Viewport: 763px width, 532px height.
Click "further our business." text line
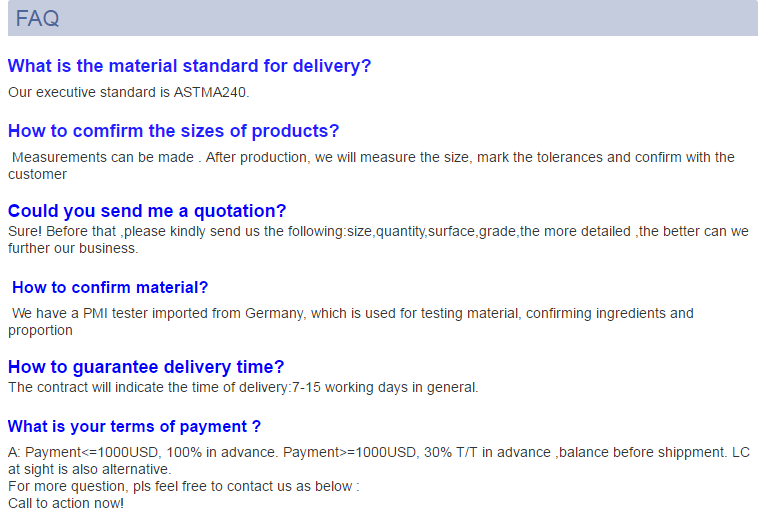(73, 248)
